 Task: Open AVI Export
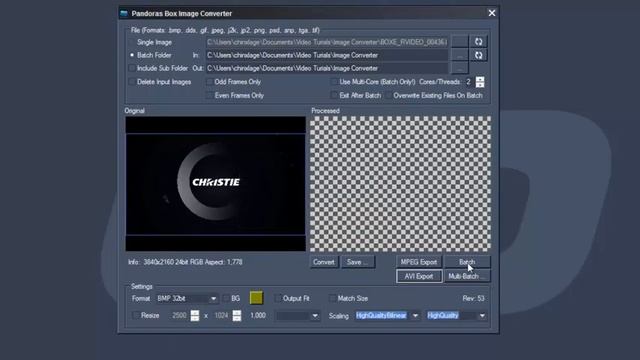[419, 276]
